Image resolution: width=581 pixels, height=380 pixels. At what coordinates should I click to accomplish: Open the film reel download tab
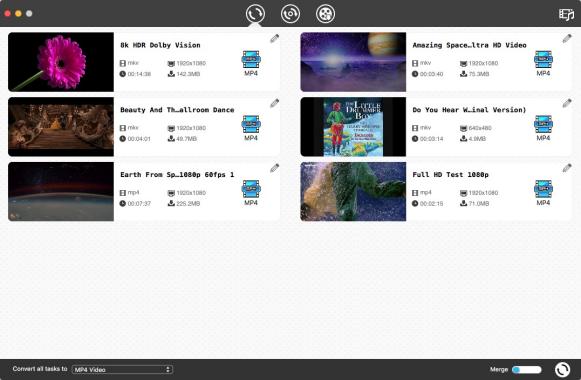[x=325, y=14]
